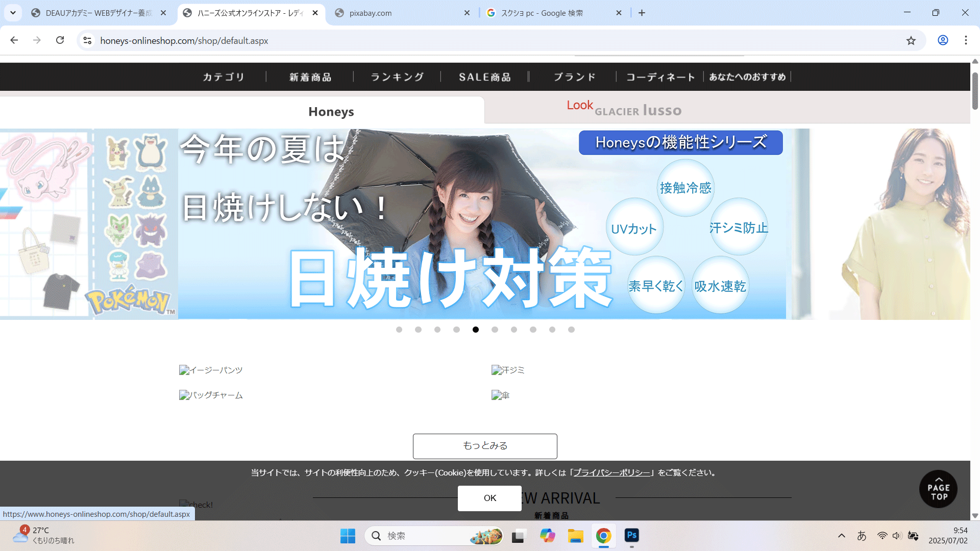This screenshot has height=551, width=980.
Task: Show hidden system tray icons chevron
Action: [x=842, y=536]
